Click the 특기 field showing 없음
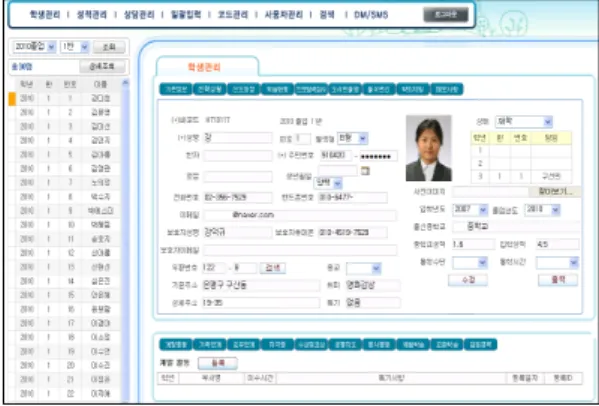This screenshot has width=599, height=406. (372, 303)
